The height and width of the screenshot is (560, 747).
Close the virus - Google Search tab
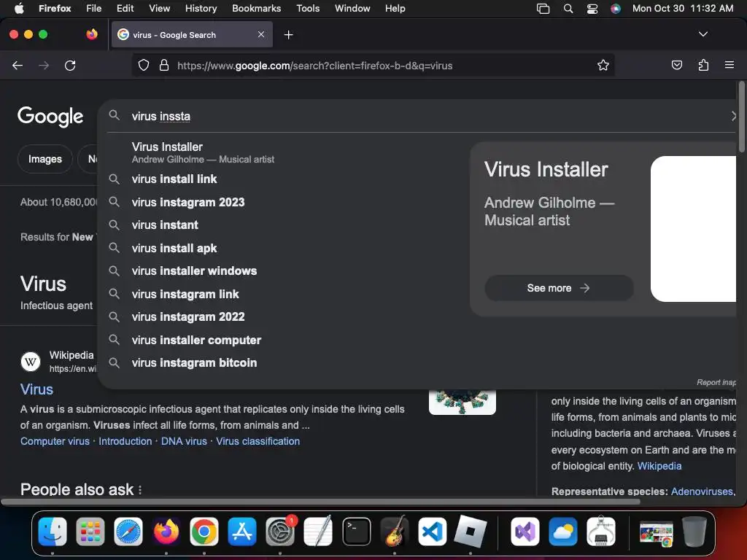click(261, 34)
